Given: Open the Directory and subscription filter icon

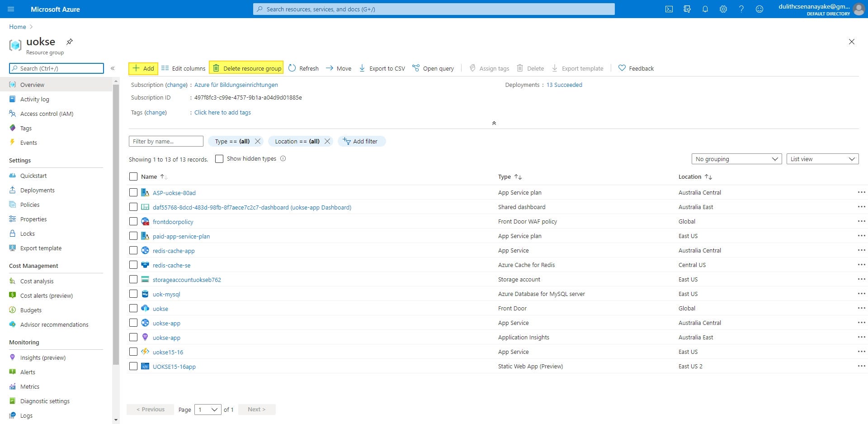Looking at the screenshot, I should (687, 9).
